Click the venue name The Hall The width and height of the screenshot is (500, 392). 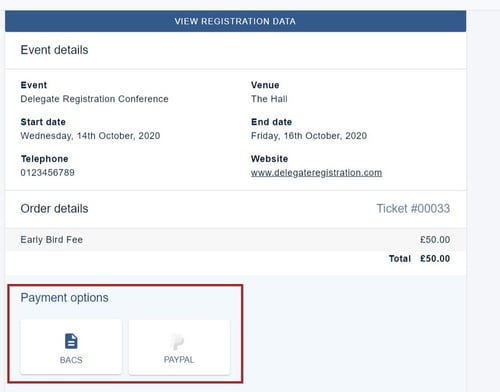click(x=269, y=99)
